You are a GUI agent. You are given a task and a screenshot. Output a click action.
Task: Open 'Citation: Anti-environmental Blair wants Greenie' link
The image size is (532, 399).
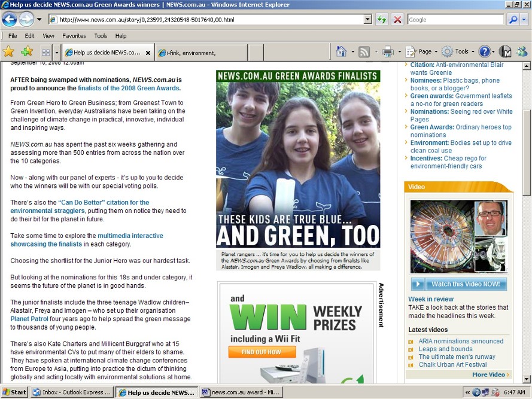point(457,69)
